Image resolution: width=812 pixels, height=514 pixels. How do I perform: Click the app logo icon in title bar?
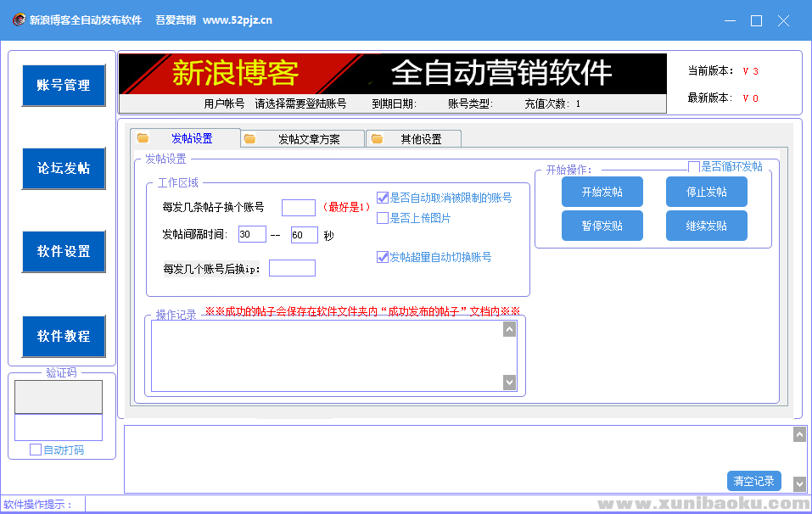coord(18,20)
